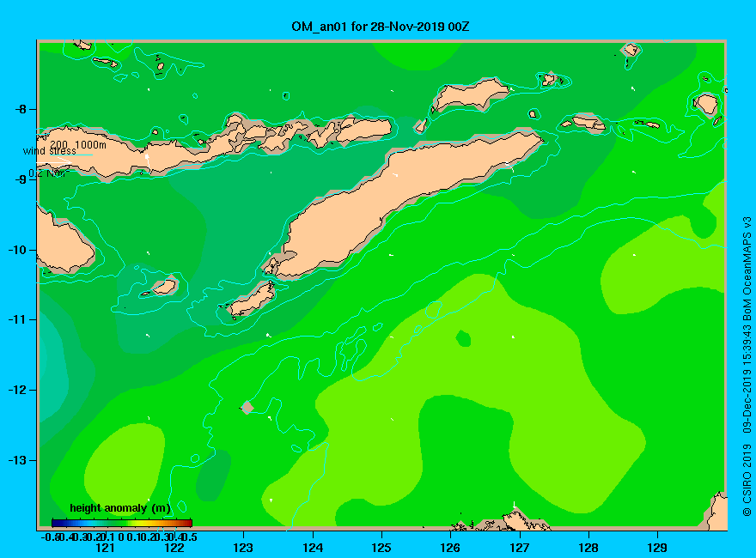Click the "0.2 N/m" wind stress scale label
This screenshot has width=756, height=558.
(49, 173)
